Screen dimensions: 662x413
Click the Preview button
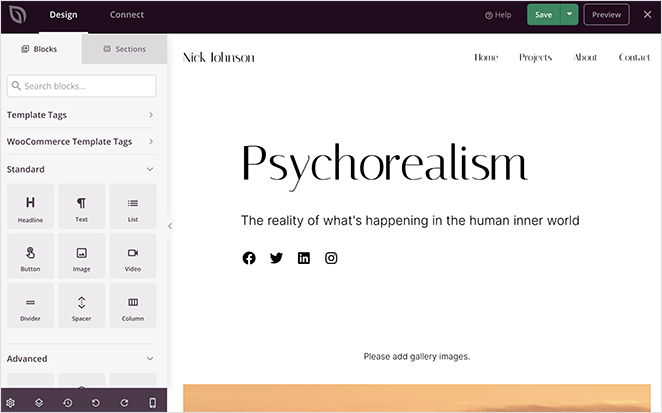(607, 15)
